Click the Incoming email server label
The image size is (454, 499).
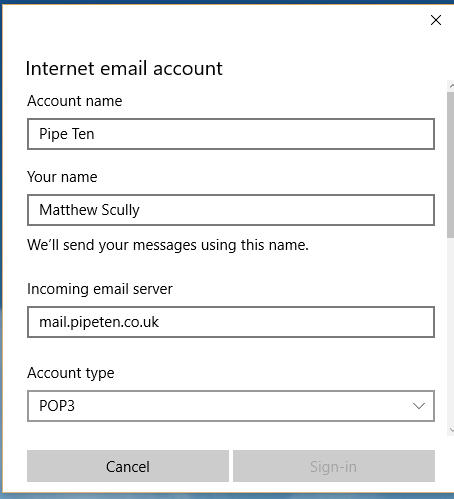[100, 289]
